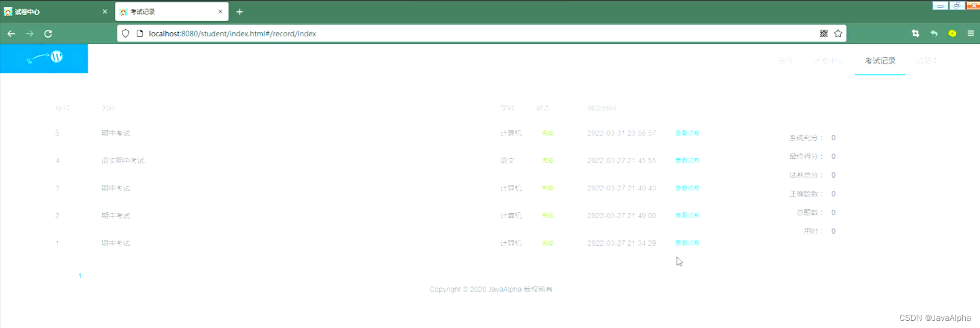Click timestamp 2022-03-31 23:56:57
This screenshot has width=980, height=328.
(x=622, y=133)
